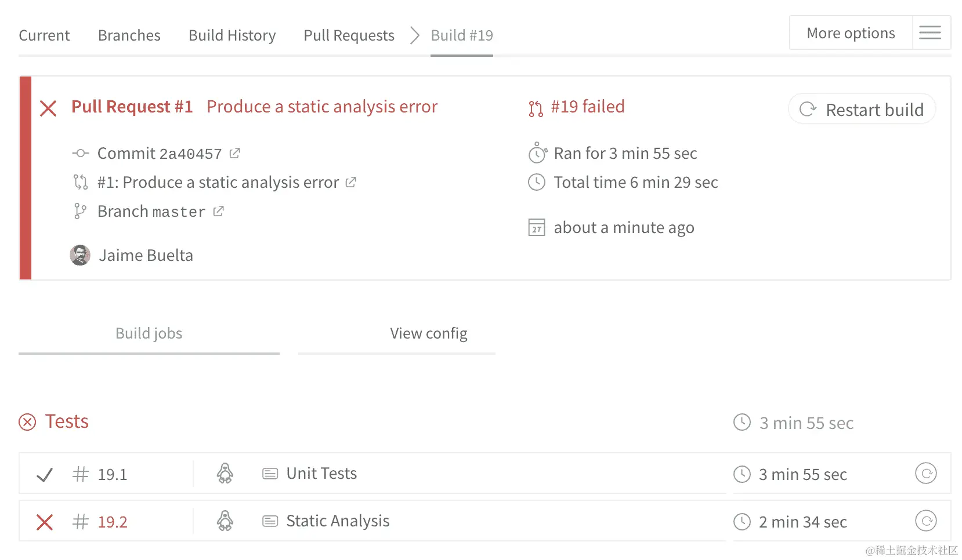Open the #19 failed build link
This screenshot has width=962, height=560.
click(587, 107)
